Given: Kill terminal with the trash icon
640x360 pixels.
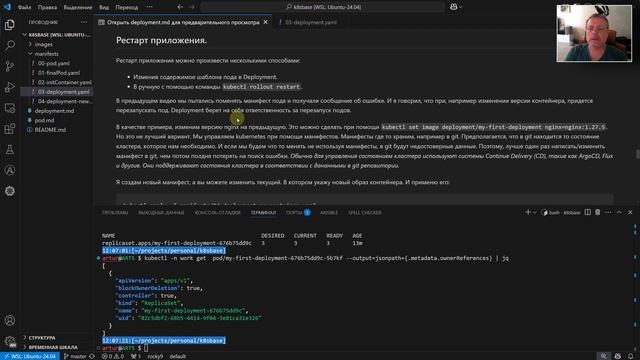Looking at the screenshot, I should pyautogui.click(x=598, y=212).
